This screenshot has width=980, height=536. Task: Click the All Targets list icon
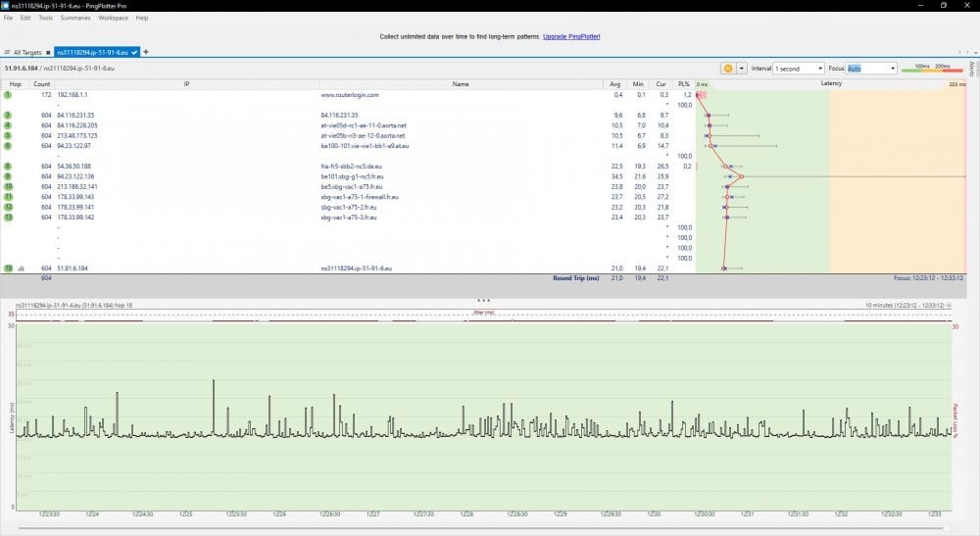[8, 52]
